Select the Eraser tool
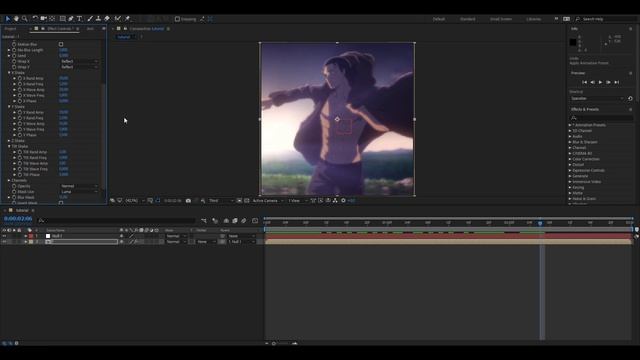640x360 pixels. coord(107,19)
